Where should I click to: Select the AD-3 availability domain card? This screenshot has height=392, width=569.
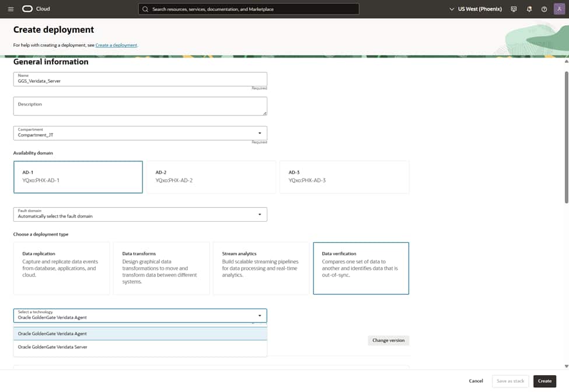point(344,177)
